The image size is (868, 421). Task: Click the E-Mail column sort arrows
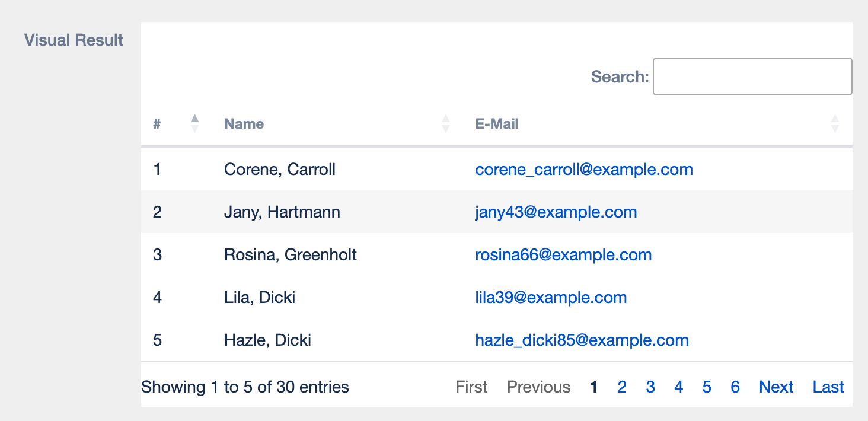click(835, 123)
